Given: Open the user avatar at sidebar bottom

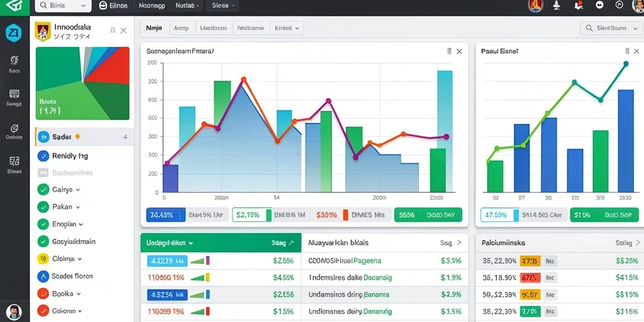Looking at the screenshot, I should (14, 312).
